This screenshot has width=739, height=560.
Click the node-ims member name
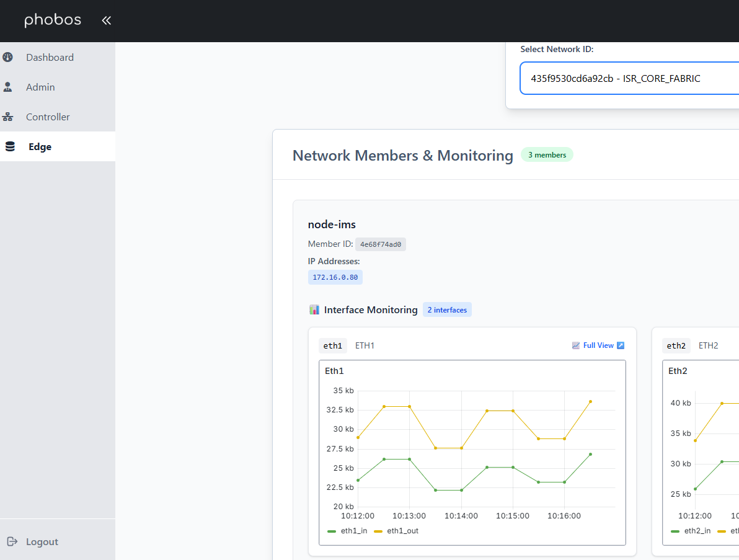click(x=332, y=224)
